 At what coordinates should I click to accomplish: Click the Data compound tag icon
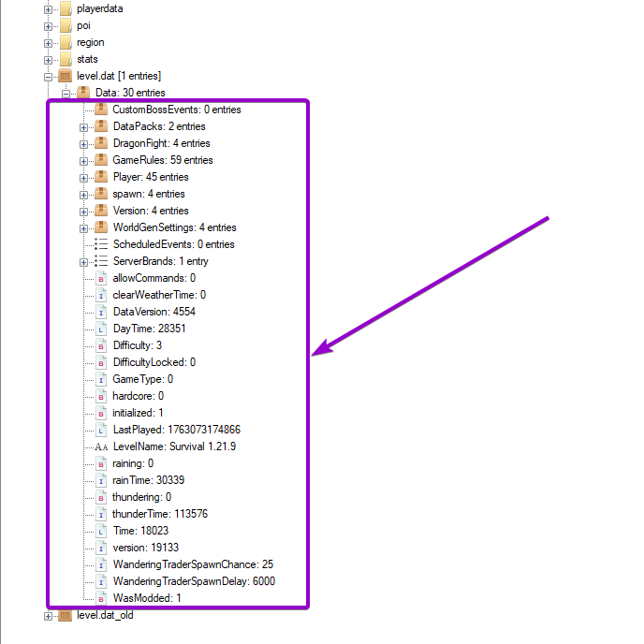(x=83, y=93)
